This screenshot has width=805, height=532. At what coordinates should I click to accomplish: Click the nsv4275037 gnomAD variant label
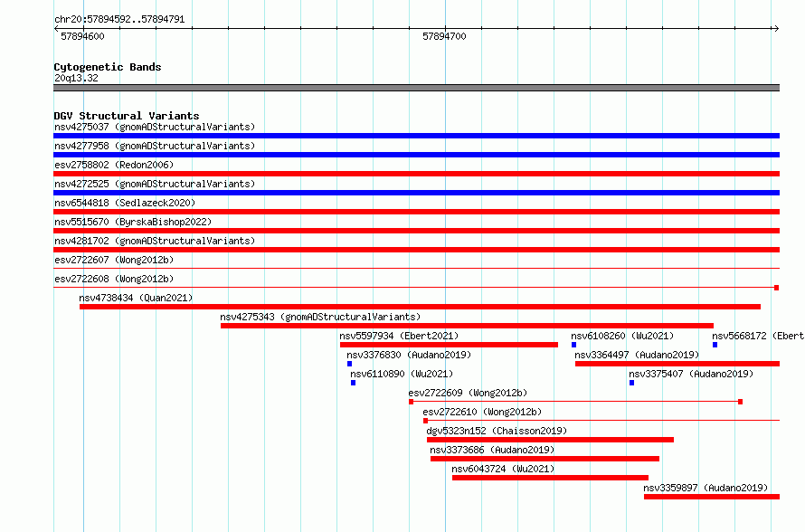(155, 127)
